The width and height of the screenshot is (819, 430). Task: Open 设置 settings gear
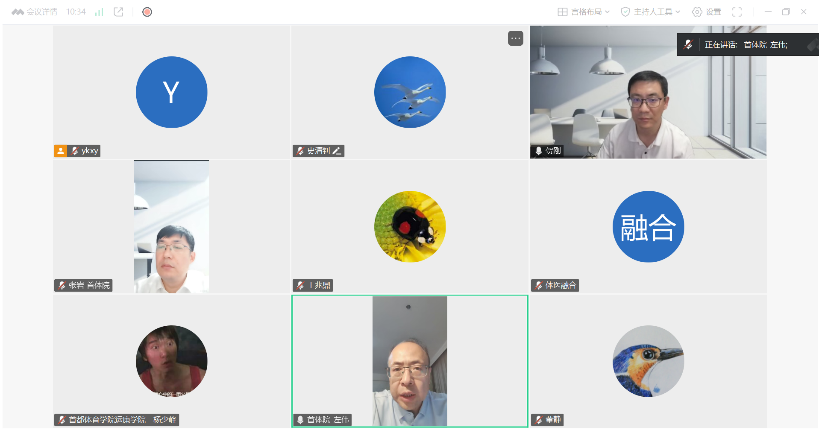click(706, 12)
